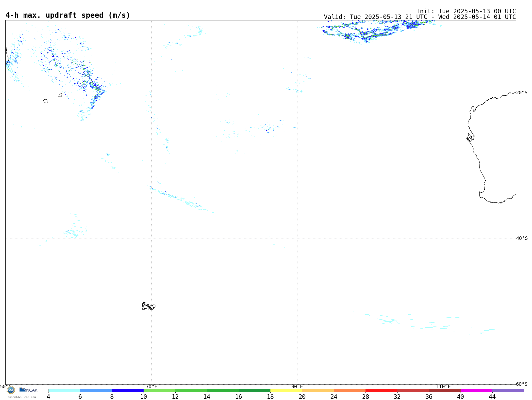Screen dimensions: 532x400
Task: Select the yellow 18–20 colorbar swatch
Action: point(286,390)
